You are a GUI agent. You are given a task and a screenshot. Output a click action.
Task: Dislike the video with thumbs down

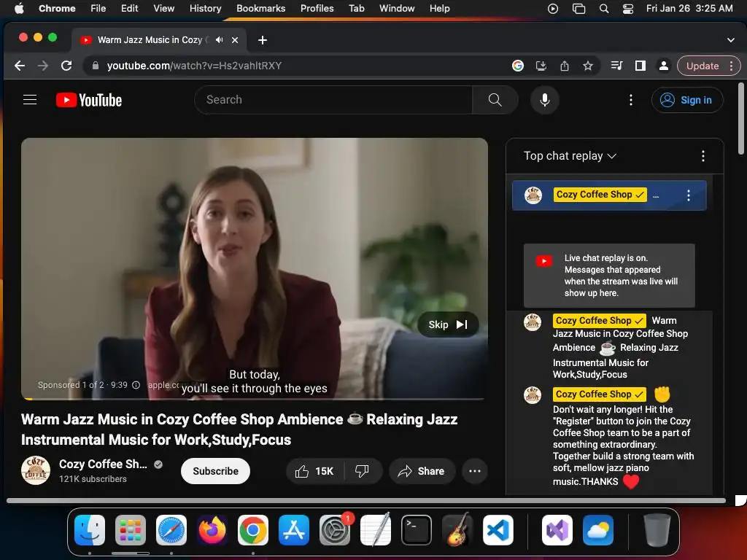pyautogui.click(x=363, y=472)
